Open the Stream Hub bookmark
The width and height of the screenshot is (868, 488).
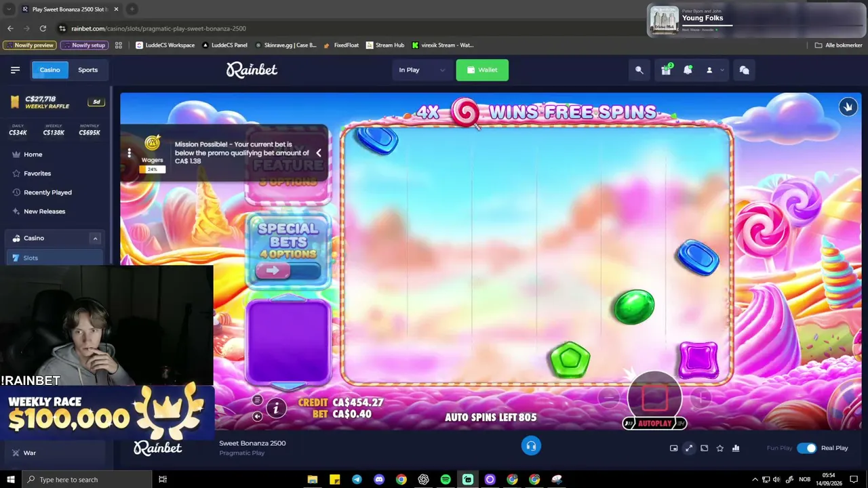pos(385,45)
